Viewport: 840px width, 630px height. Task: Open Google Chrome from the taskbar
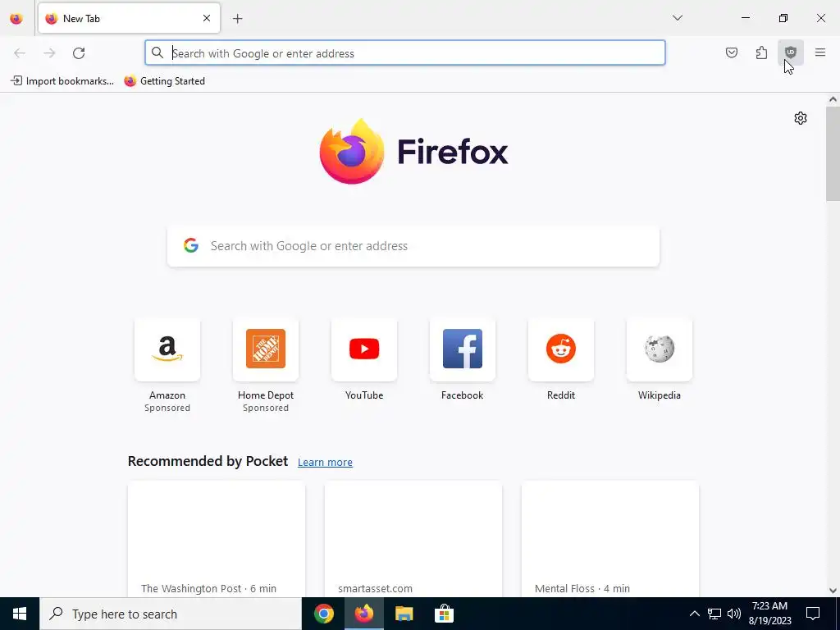tap(324, 614)
